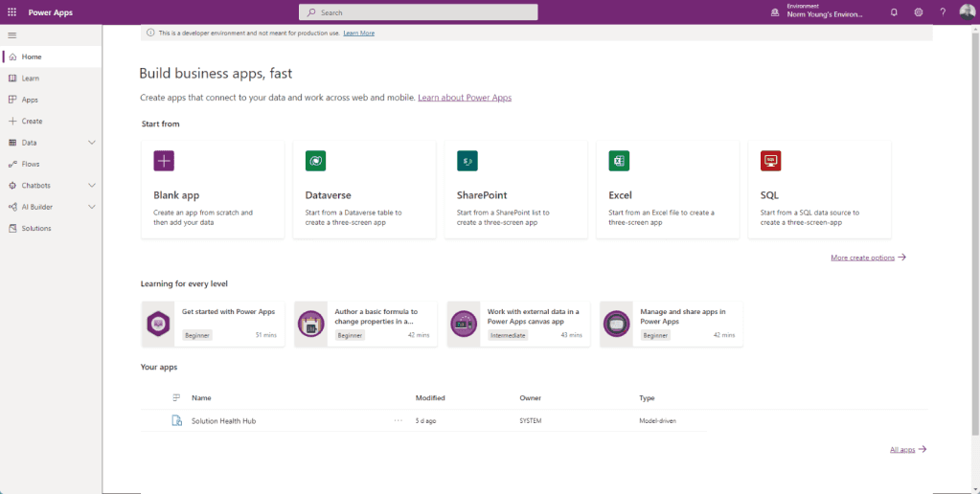Expand the Chatbots menu chevron
Viewport: 980px width, 494px height.
pyautogui.click(x=92, y=186)
